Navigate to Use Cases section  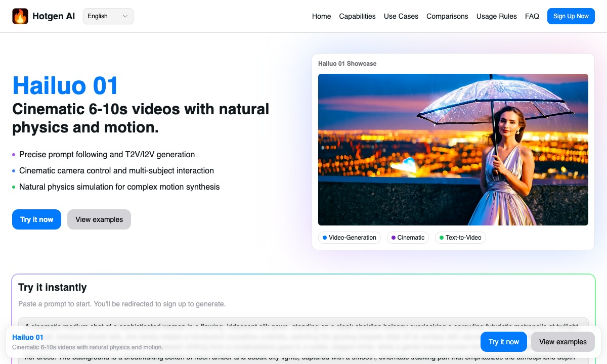[401, 16]
